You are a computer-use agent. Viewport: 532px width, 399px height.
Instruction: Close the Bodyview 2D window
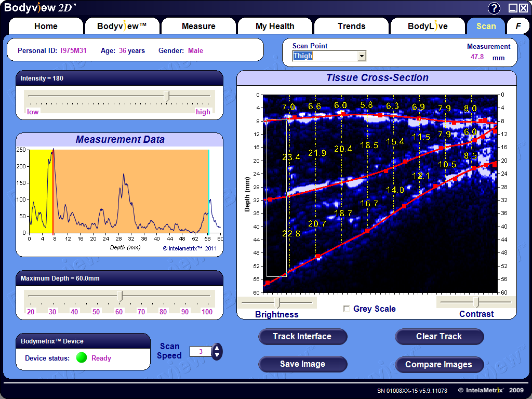(524, 8)
